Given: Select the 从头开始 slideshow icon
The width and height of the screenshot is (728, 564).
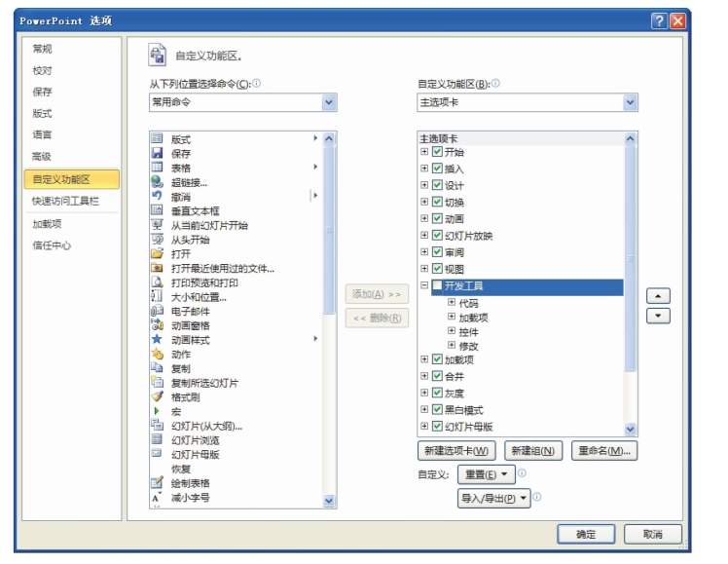Looking at the screenshot, I should 158,240.
